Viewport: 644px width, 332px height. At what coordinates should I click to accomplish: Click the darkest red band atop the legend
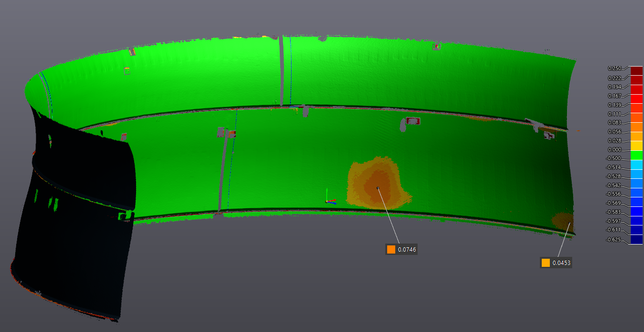click(636, 71)
